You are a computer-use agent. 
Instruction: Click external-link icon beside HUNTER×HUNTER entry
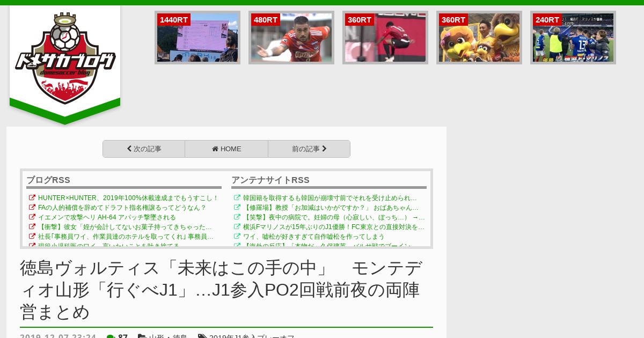tap(32, 198)
